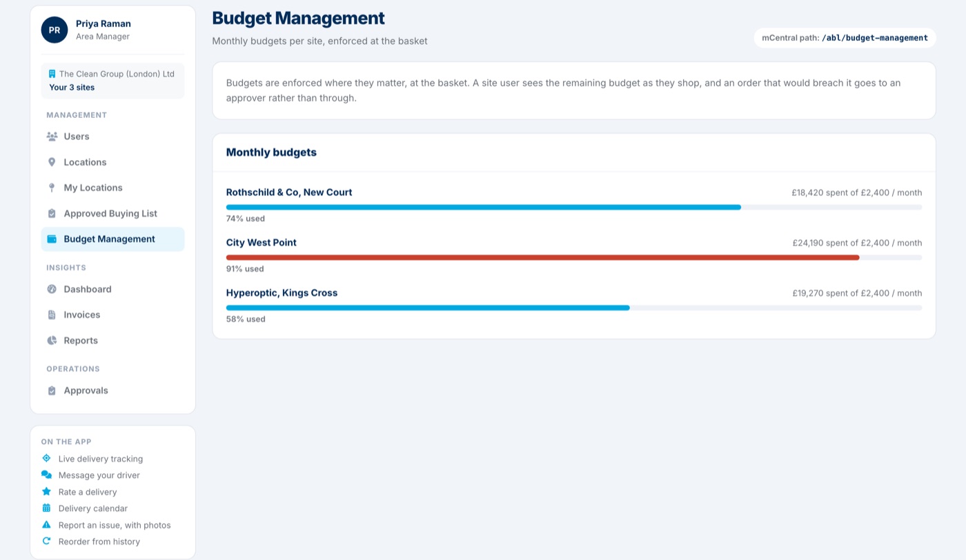Navigate to Invoices
The image size is (966, 560).
(112, 314)
